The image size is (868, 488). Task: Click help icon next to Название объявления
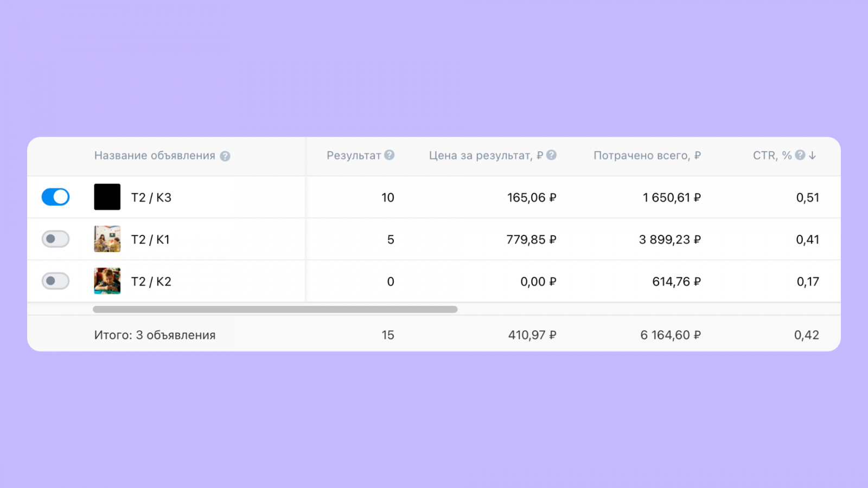[225, 156]
